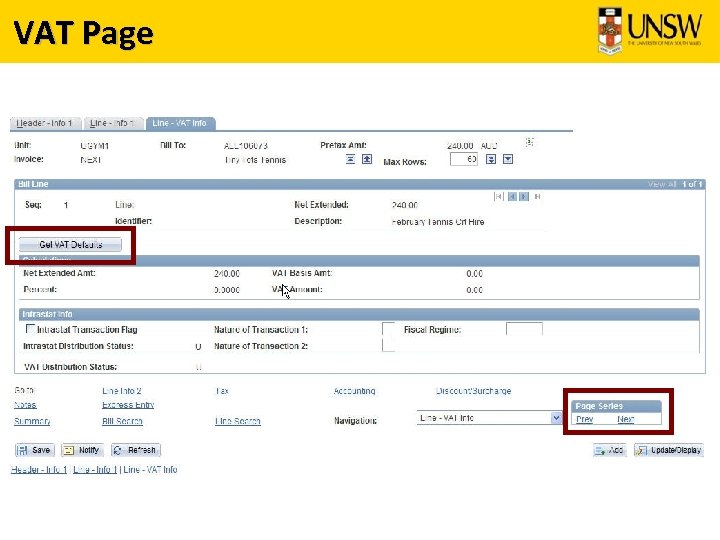Click the description February Tennis Crt Hire
The width and height of the screenshot is (720, 540).
438,222
